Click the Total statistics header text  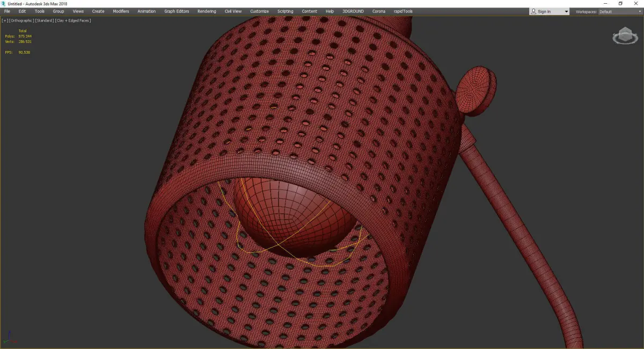pyautogui.click(x=23, y=31)
